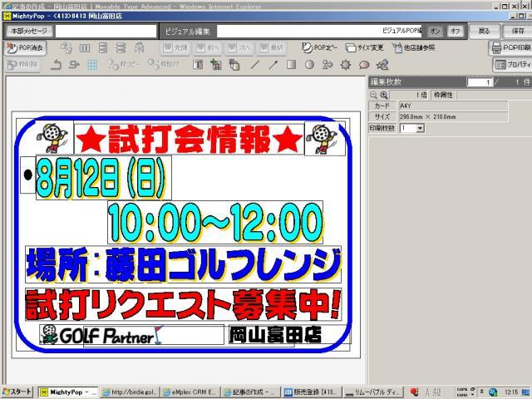The width and height of the screenshot is (532, 399).
Task: Select the circle shape tool
Action: point(309,65)
